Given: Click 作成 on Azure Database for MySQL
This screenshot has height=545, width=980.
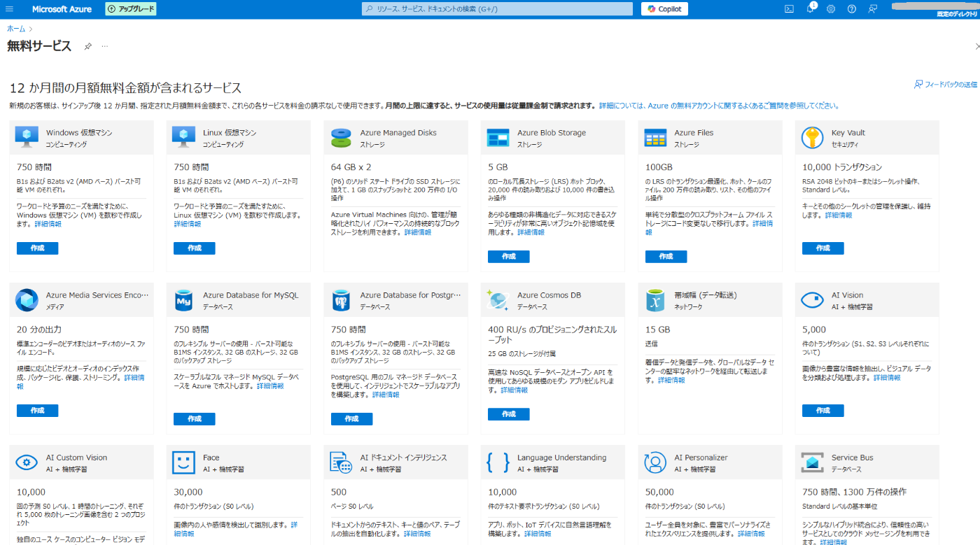Looking at the screenshot, I should (x=194, y=419).
